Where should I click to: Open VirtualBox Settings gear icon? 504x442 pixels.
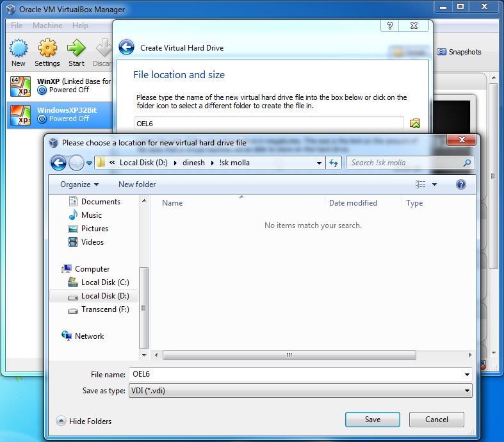47,48
